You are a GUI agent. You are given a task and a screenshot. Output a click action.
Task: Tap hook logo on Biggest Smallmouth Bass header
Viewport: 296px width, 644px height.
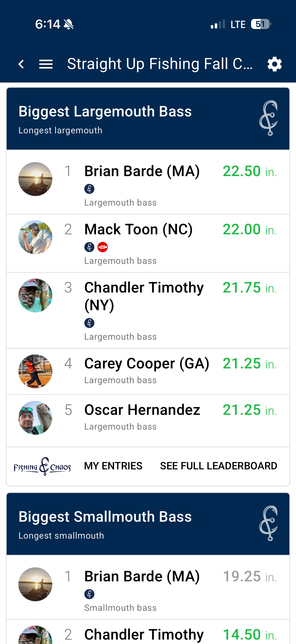(x=269, y=523)
